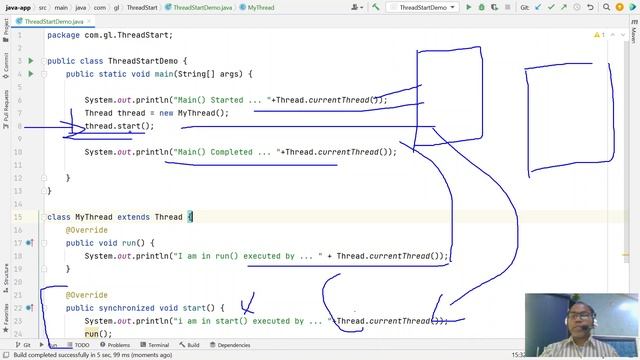Click the override gutter icon for run()
Viewport: 640px width, 360px height.
[29, 243]
